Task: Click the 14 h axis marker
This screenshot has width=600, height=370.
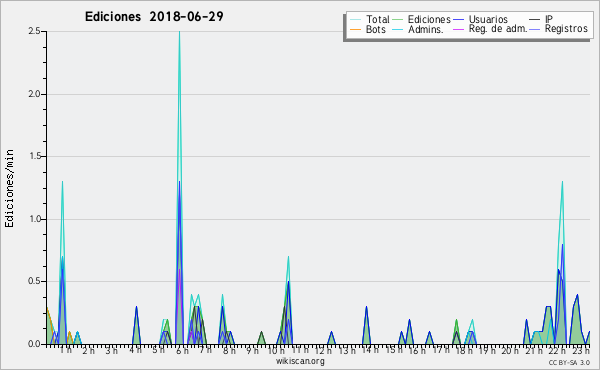Action: 370,350
